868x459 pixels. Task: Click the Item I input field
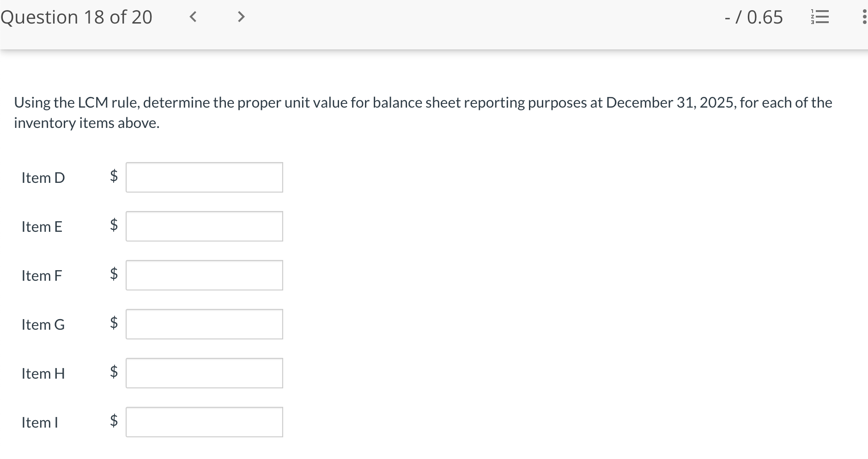coord(204,422)
